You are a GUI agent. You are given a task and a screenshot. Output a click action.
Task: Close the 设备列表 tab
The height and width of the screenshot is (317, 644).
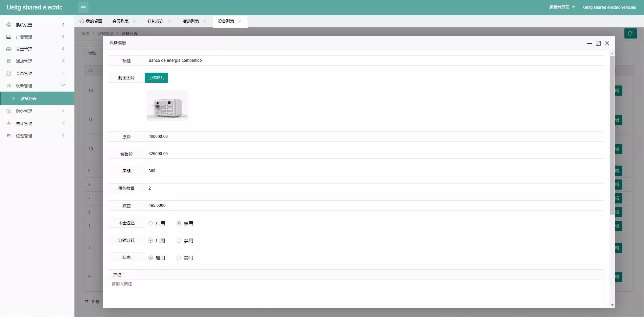240,21
